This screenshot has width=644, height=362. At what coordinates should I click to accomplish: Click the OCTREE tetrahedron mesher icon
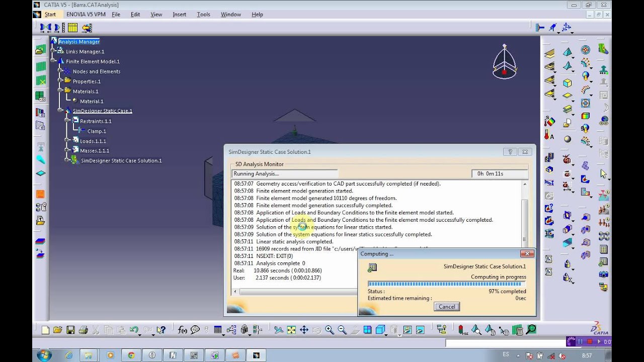(x=568, y=52)
